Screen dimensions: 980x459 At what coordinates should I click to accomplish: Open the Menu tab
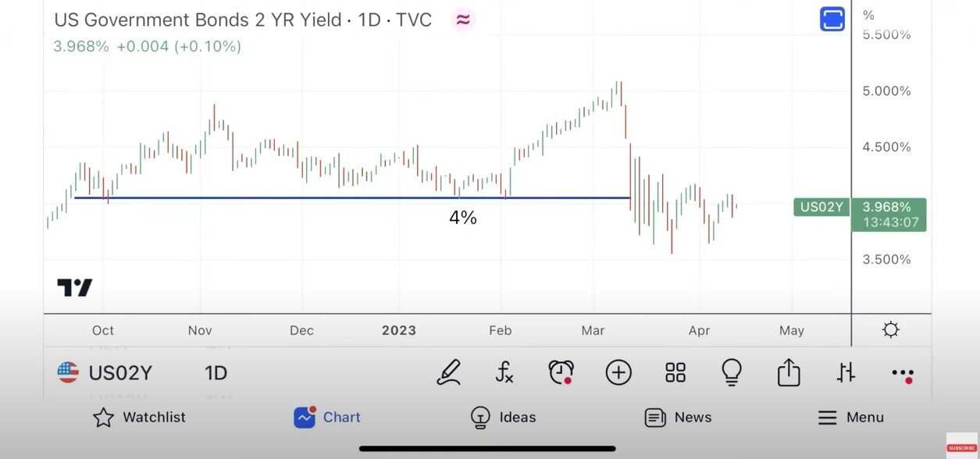pos(850,418)
